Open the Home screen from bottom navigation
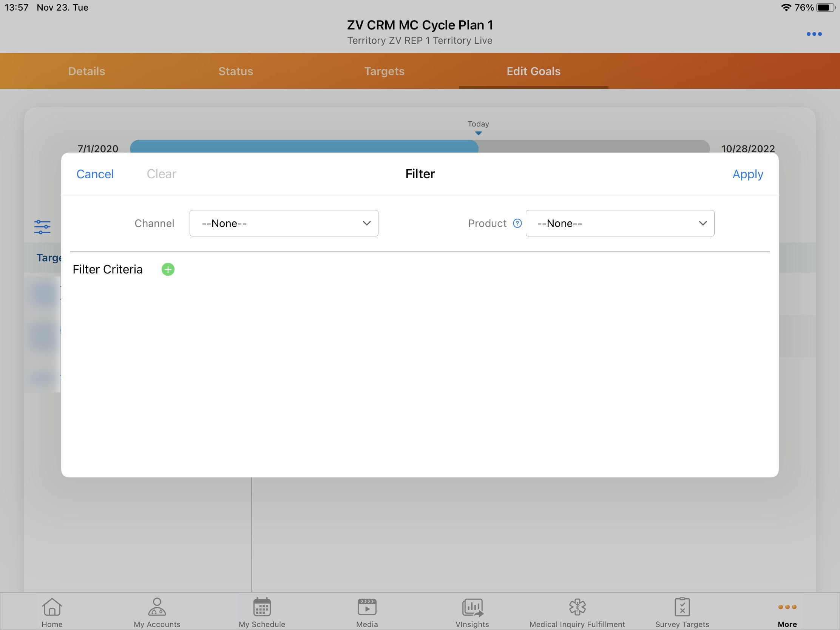 pos(52,611)
